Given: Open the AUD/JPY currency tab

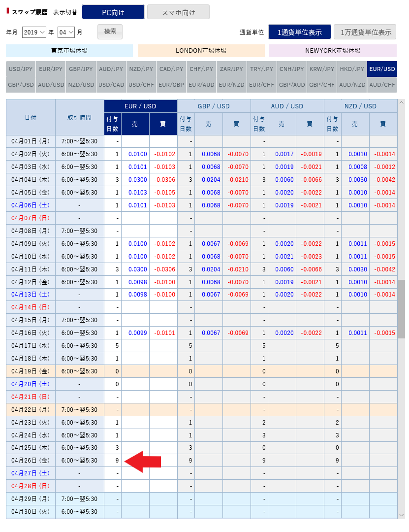Looking at the screenshot, I should point(111,69).
